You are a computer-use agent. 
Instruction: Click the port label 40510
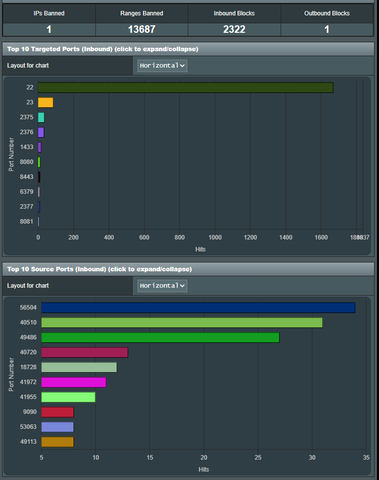28,322
